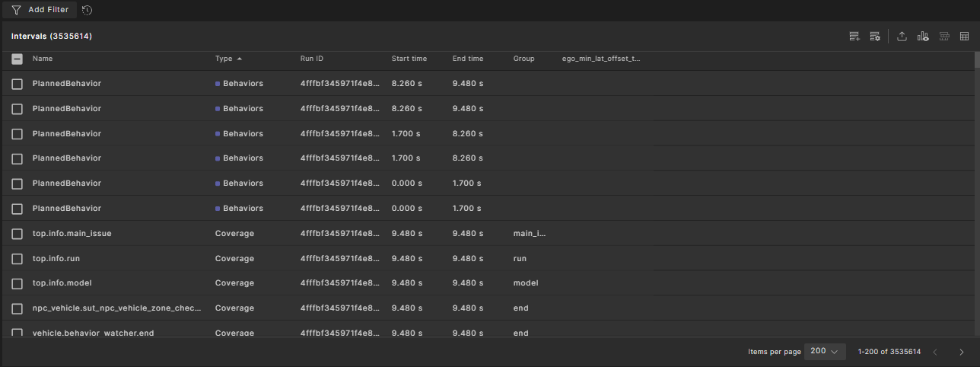Screen dimensions: 980x367
Task: Open the list settings gear icon
Action: click(x=875, y=37)
